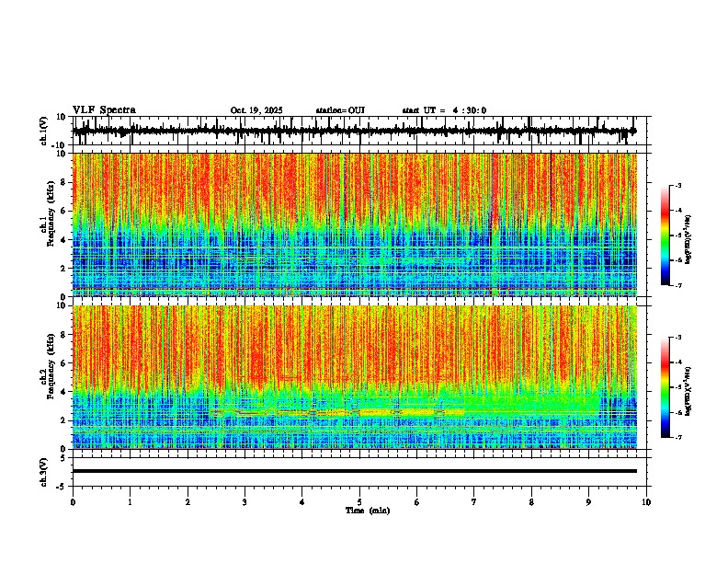728x563 pixels.
Task: Click the "-7" label of ch.2 color bar
Action: tap(677, 437)
